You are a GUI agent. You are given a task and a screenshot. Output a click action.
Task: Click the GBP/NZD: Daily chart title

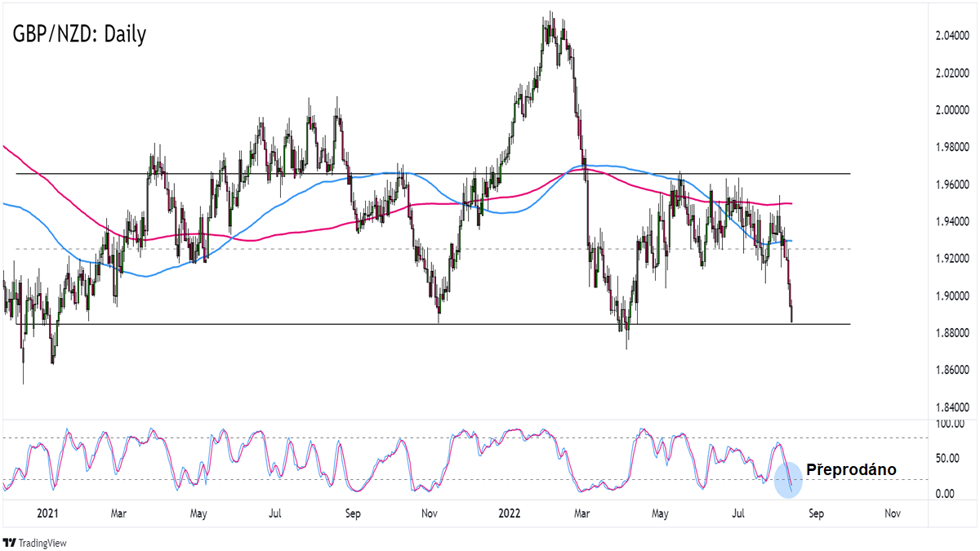pos(79,34)
